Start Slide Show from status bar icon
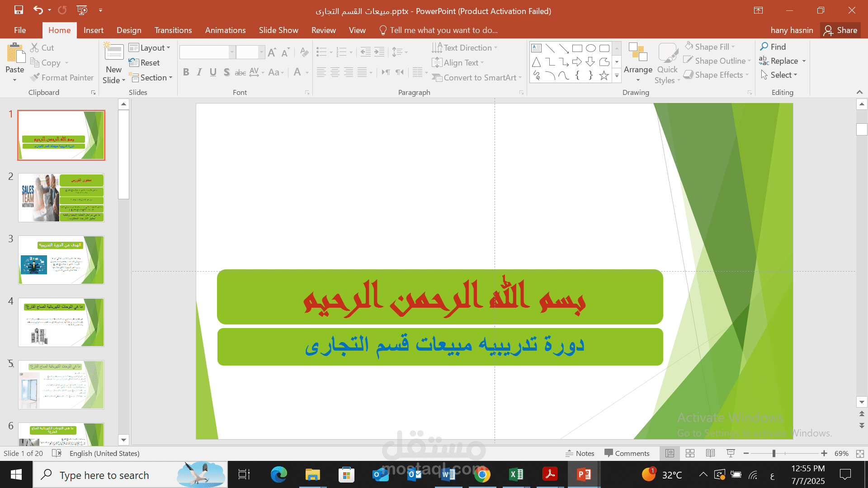Viewport: 868px width, 488px height. pyautogui.click(x=731, y=453)
